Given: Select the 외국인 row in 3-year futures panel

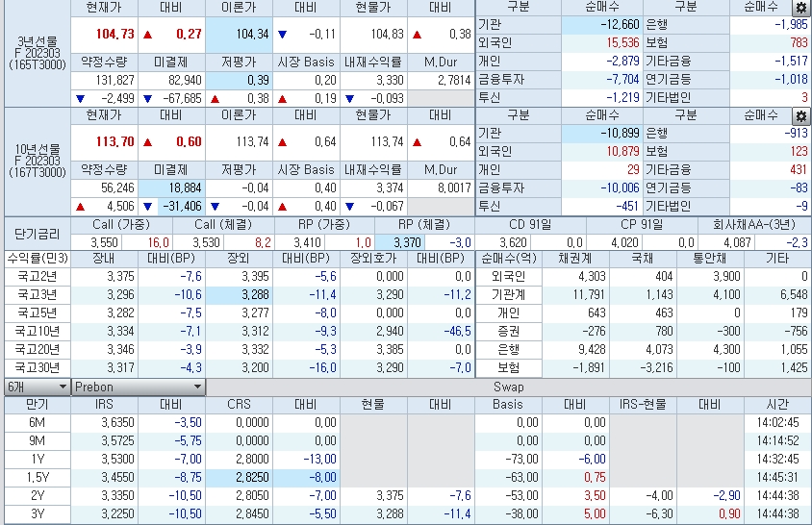Looking at the screenshot, I should (495, 43).
